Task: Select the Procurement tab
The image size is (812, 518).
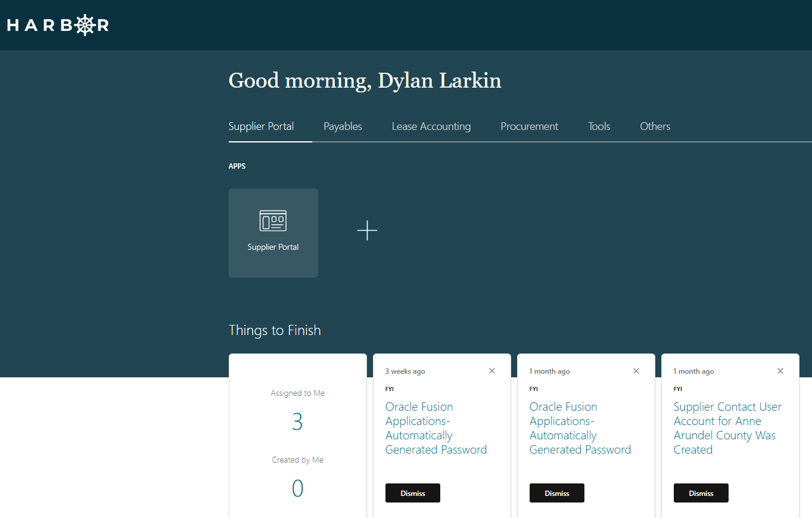Action: pyautogui.click(x=530, y=126)
